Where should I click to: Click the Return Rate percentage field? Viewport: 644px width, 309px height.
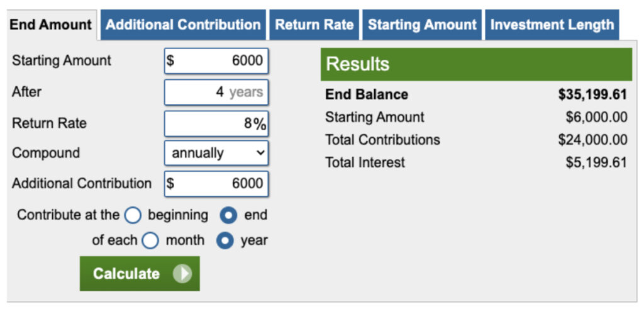(x=216, y=123)
